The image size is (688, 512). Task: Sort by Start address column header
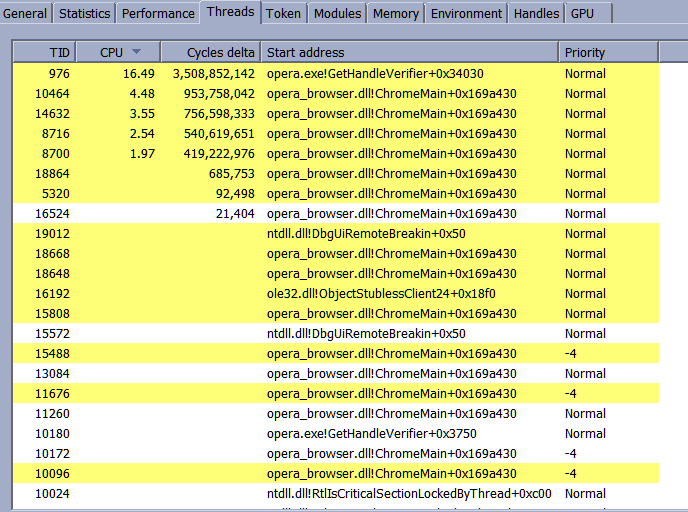410,52
